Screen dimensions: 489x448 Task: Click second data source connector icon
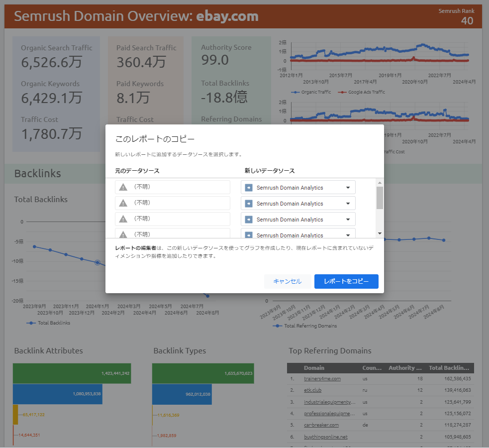249,204
